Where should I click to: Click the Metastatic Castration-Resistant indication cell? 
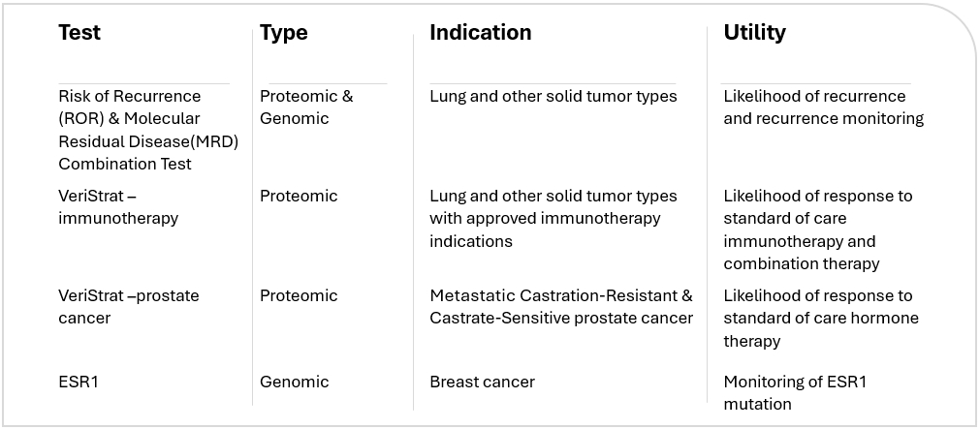click(560, 307)
